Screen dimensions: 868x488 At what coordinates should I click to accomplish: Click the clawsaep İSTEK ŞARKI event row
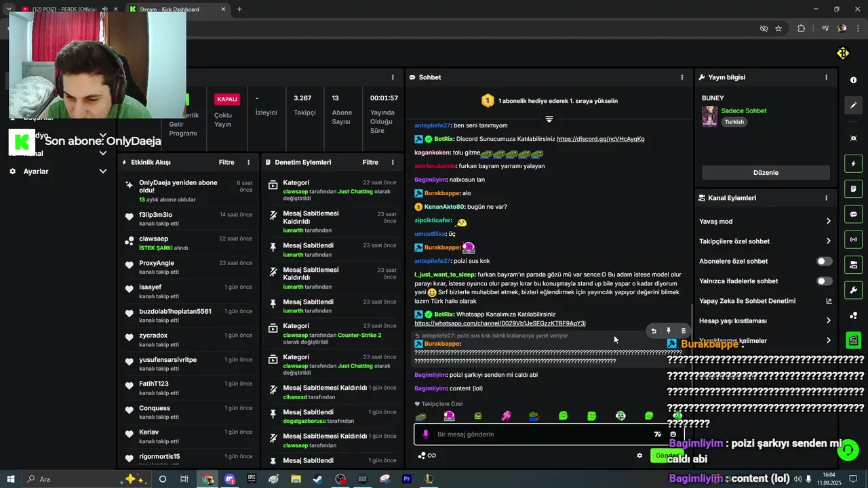tap(189, 243)
